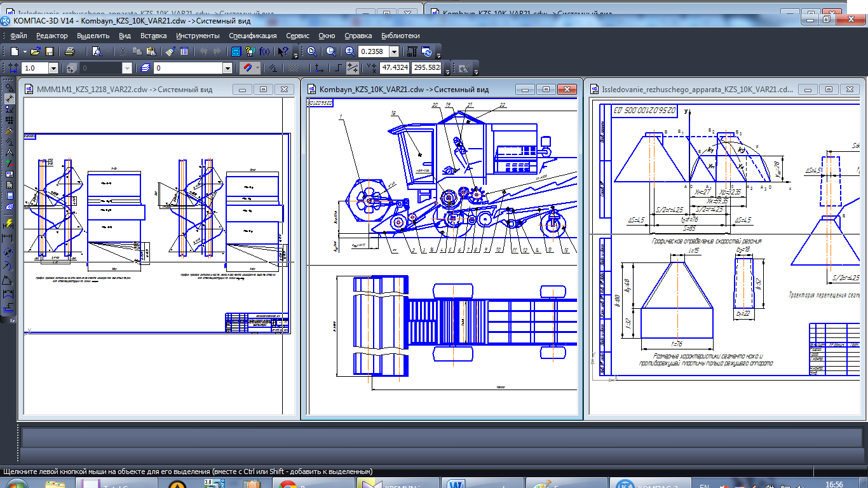Viewport: 868px width, 488px height.
Task: Click the Paste clipboard icon
Action: [151, 51]
